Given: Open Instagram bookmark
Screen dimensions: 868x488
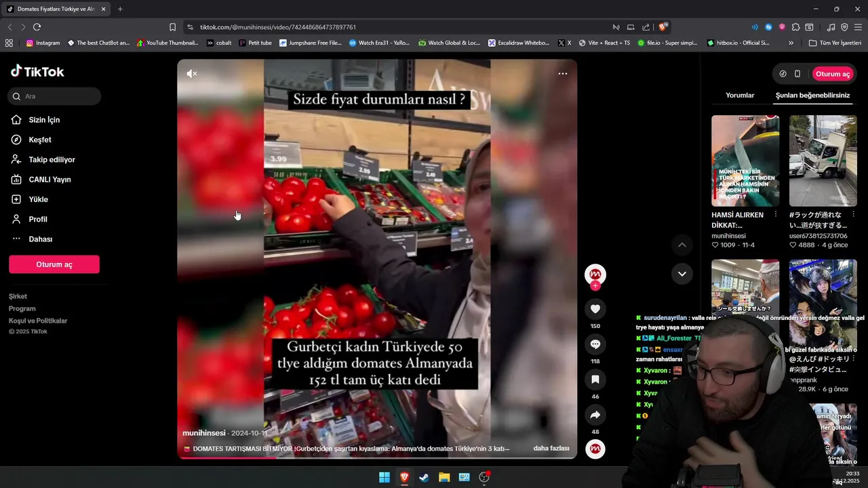Looking at the screenshot, I should click(43, 43).
